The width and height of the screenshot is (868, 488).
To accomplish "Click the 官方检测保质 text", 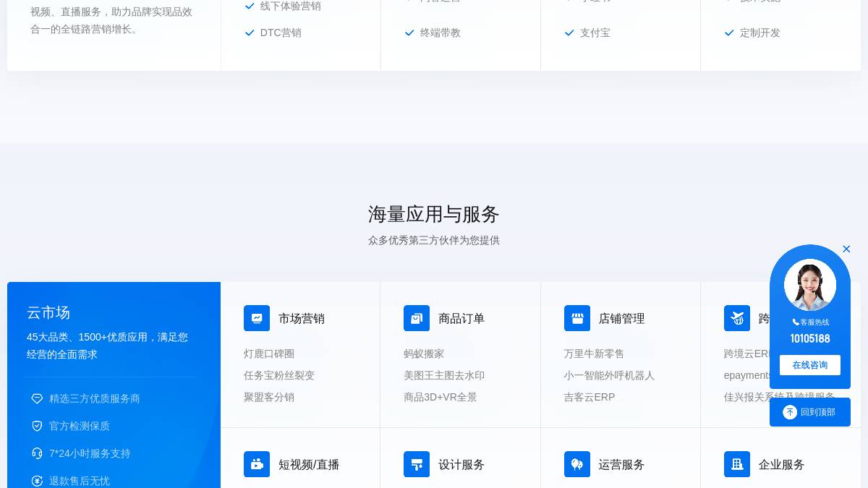I will [x=80, y=426].
